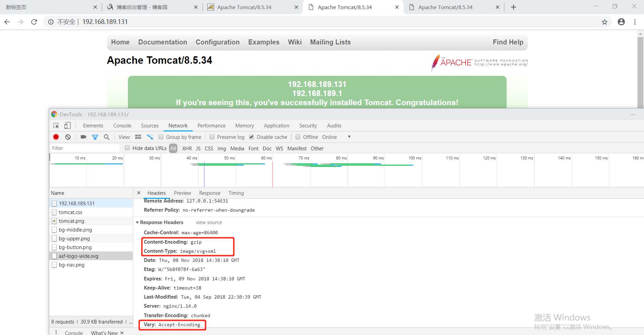Image resolution: width=644 pixels, height=335 pixels.
Task: Open the Online throttling dropdown
Action: click(336, 137)
